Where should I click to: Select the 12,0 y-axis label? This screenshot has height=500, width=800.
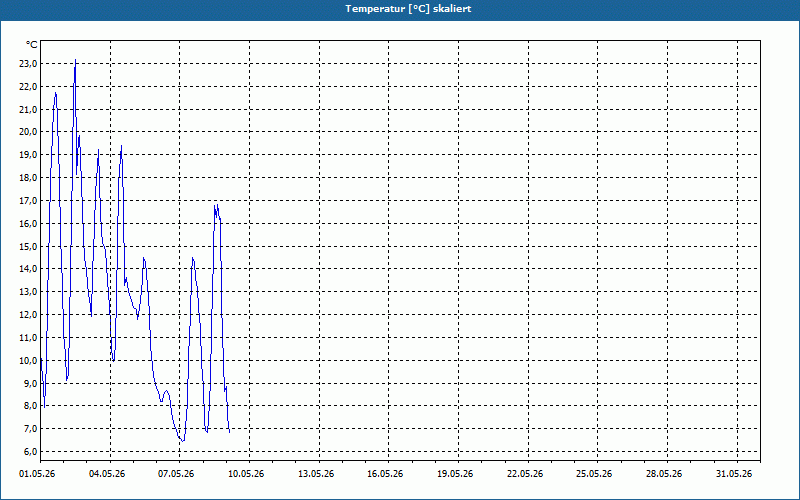tap(28, 315)
